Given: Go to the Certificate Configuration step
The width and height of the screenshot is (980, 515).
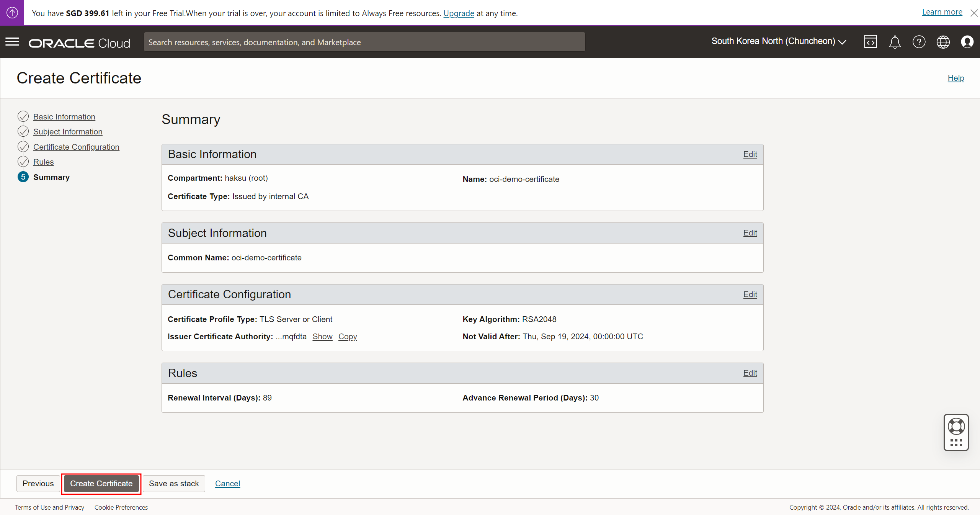Looking at the screenshot, I should (x=76, y=147).
